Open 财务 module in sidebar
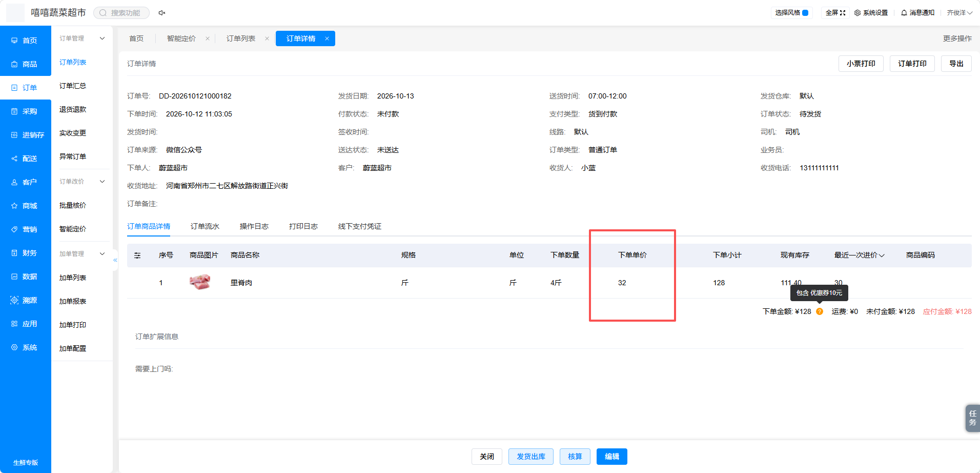The image size is (980, 473). click(x=26, y=253)
